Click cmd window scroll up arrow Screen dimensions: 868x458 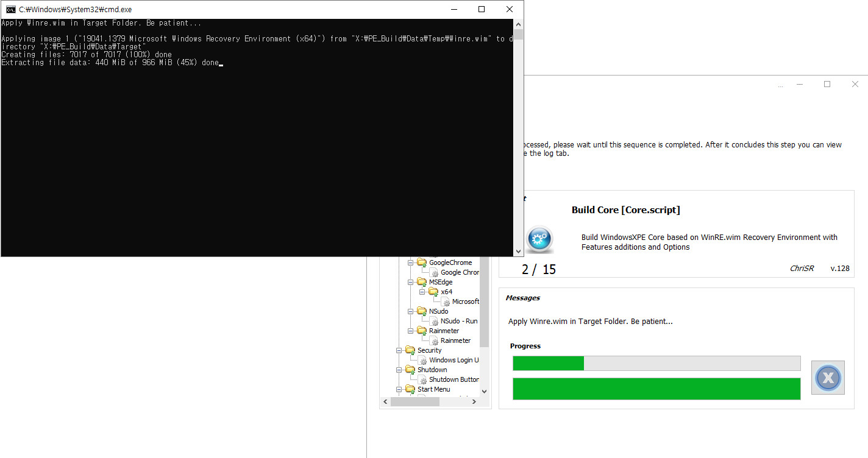[519, 24]
